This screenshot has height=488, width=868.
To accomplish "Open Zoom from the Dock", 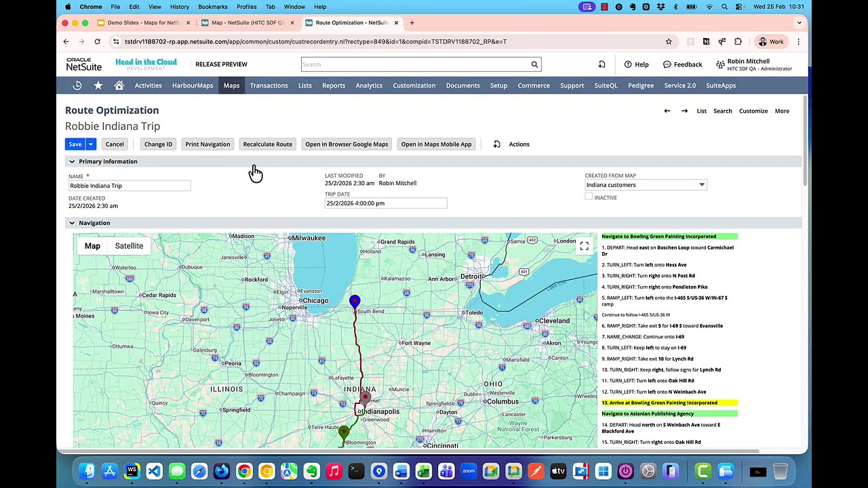I will pyautogui.click(x=469, y=471).
